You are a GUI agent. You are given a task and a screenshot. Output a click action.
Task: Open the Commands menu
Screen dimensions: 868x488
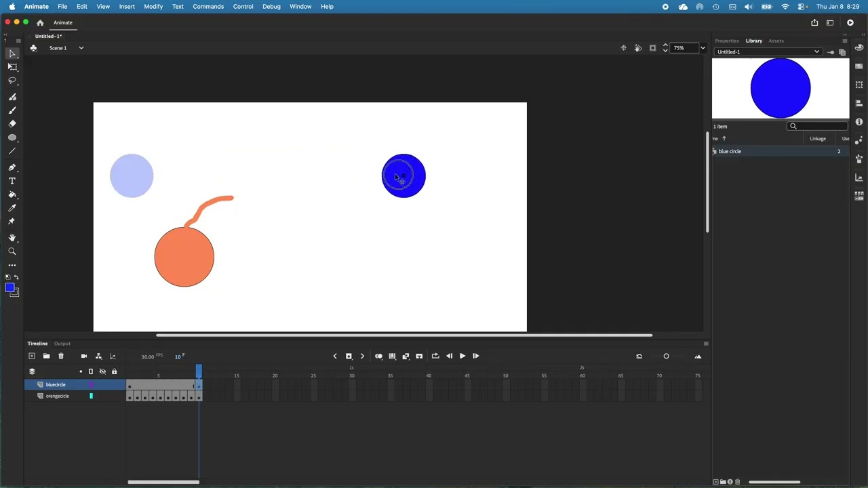click(208, 6)
